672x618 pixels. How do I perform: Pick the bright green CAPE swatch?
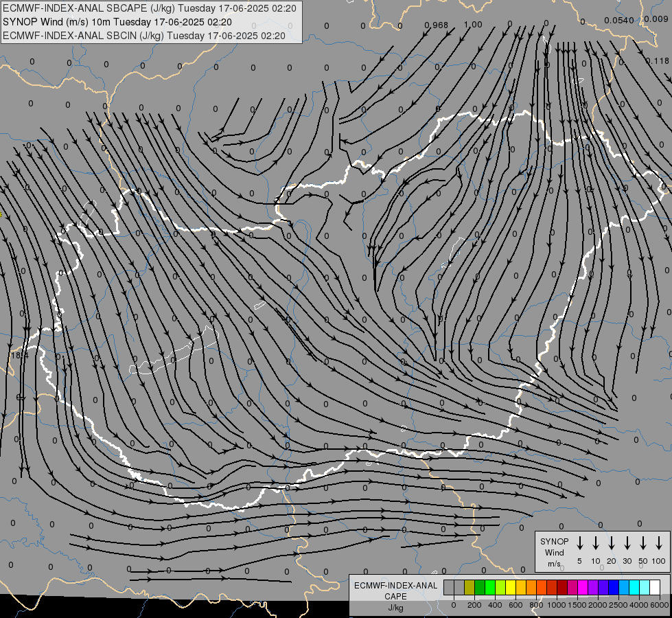click(490, 588)
